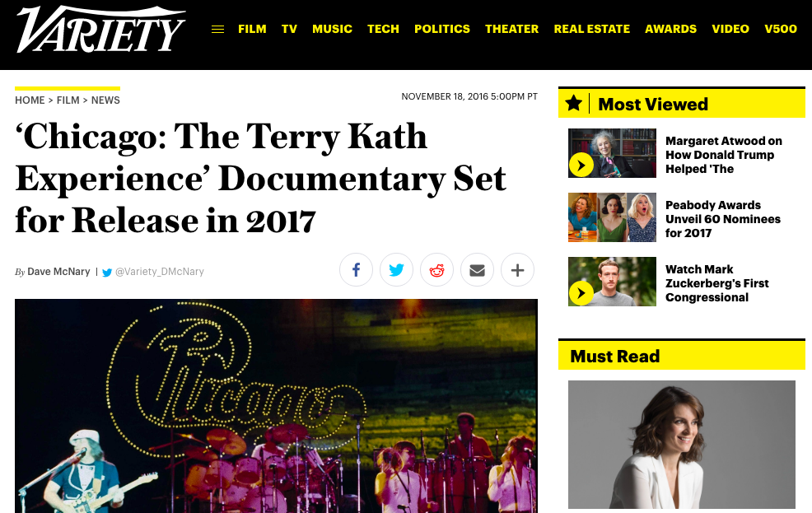Expand more share options plus icon

pos(517,270)
